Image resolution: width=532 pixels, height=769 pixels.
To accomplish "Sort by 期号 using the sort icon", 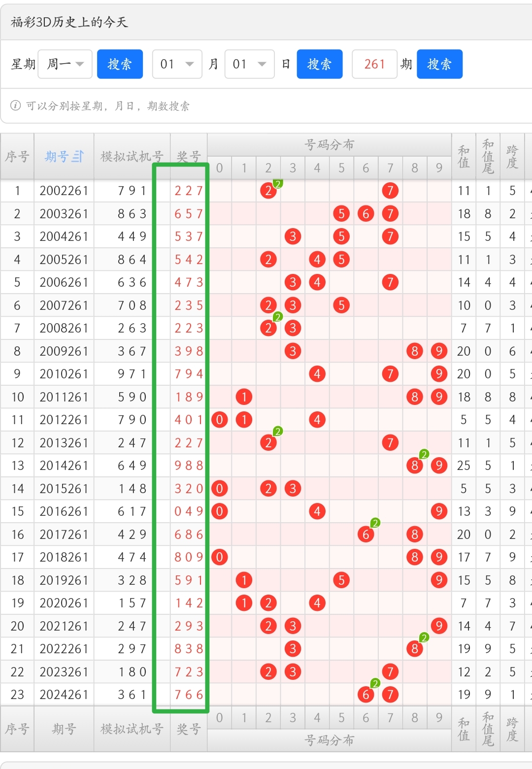I will tap(78, 157).
